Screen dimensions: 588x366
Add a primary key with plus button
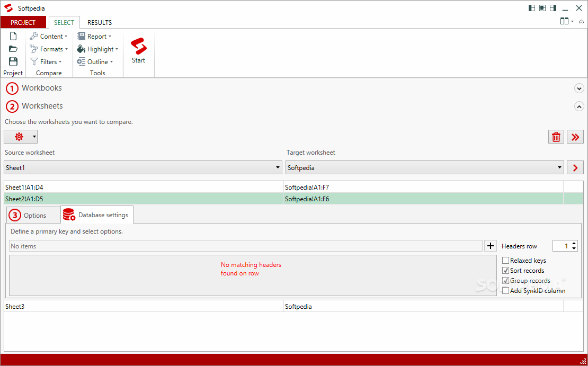pos(491,246)
